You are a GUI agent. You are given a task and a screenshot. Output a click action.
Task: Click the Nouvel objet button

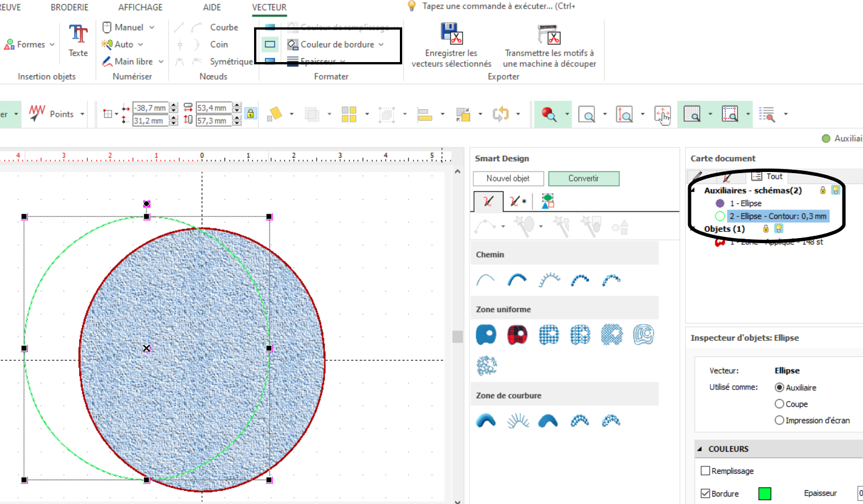[508, 178]
